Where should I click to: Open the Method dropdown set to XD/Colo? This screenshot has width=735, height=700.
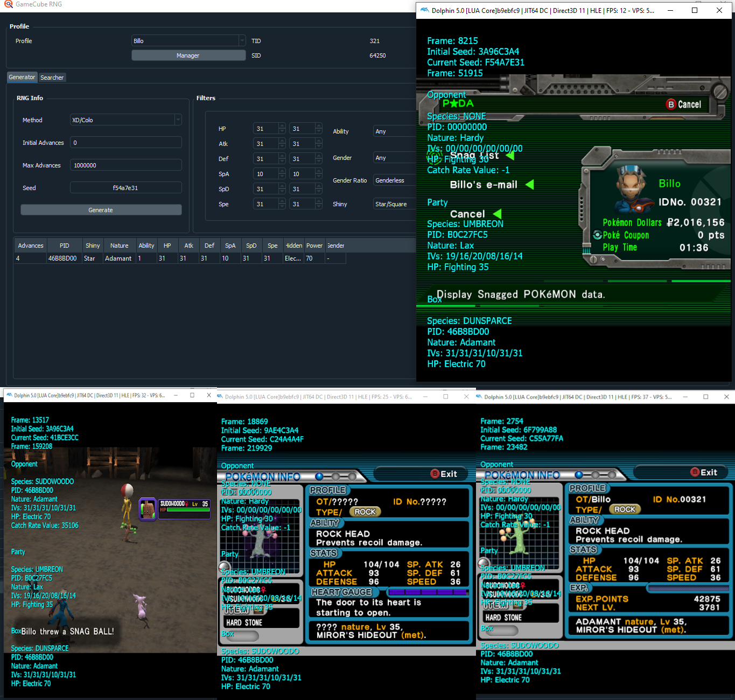coord(125,120)
